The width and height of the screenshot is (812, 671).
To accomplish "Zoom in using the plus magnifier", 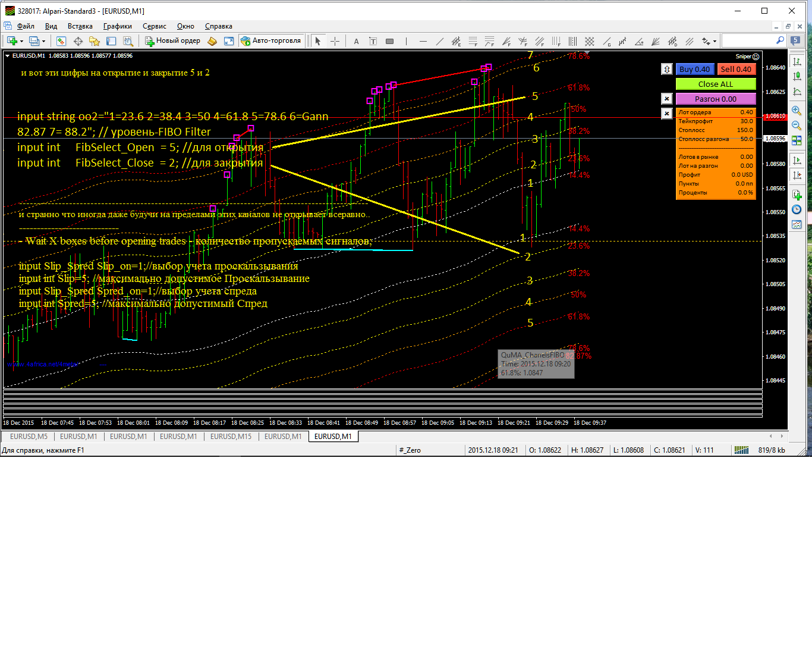I will 797,111.
